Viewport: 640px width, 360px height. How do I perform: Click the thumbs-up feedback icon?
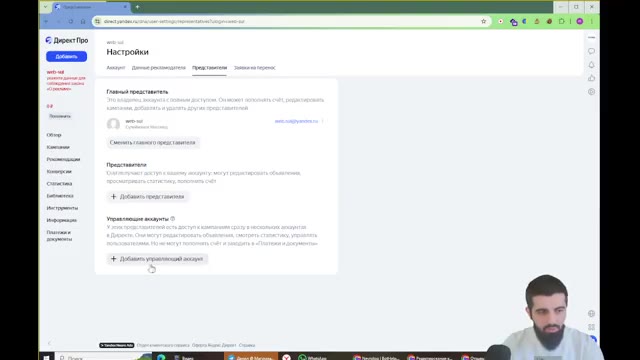591,78
